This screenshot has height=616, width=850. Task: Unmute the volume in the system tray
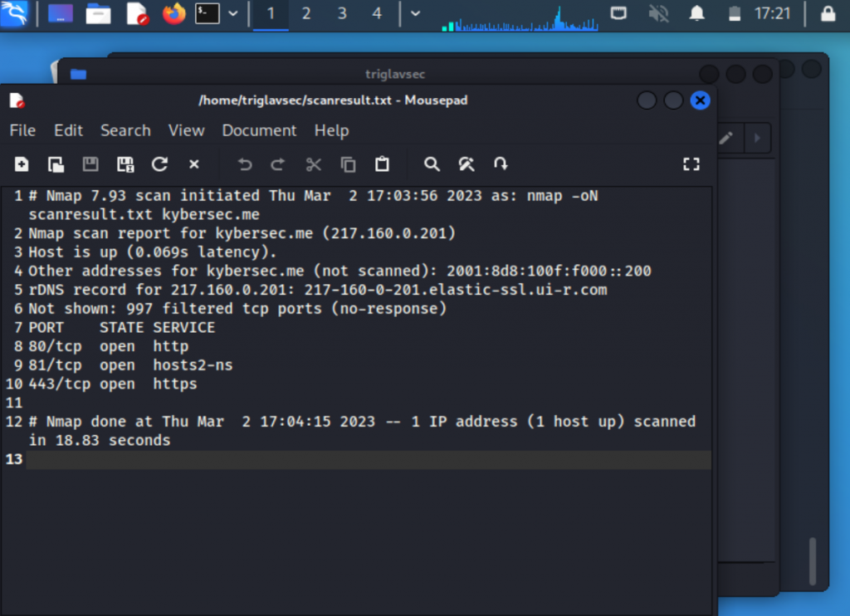(658, 13)
